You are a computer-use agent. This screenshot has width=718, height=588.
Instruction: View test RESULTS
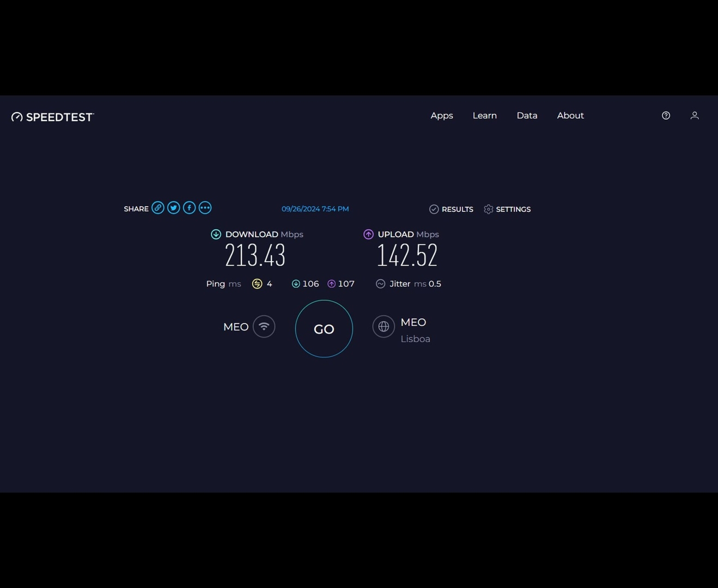pyautogui.click(x=451, y=209)
